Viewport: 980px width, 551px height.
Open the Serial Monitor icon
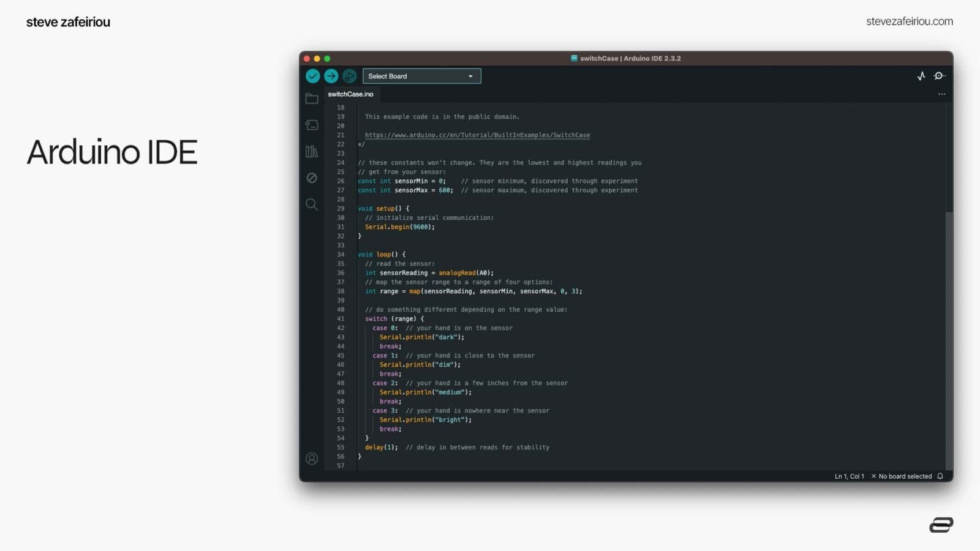click(x=939, y=76)
